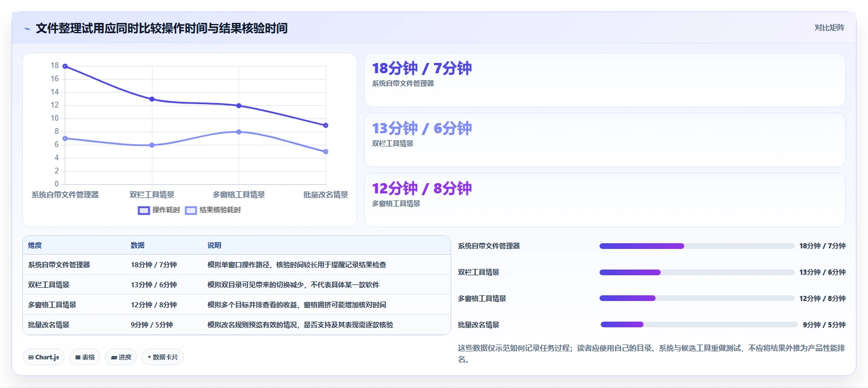Click the 数据 column header
Viewport: 868px width, 388px height.
click(137, 245)
